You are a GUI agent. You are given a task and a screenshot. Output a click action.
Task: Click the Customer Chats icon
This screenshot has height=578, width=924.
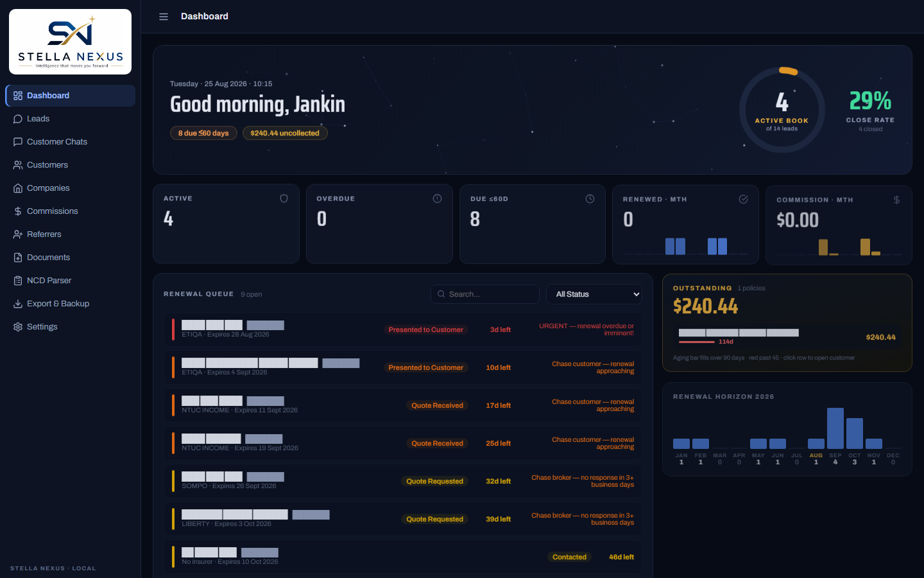click(18, 142)
